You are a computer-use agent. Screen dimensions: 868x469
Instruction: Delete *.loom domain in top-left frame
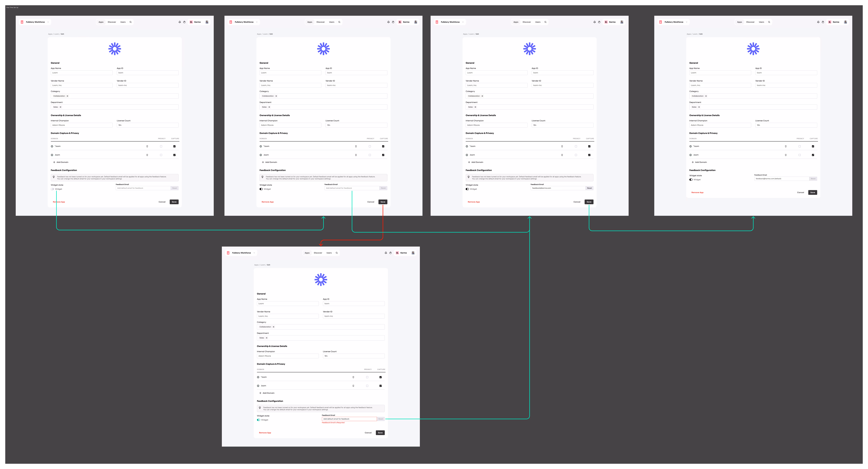pos(147,146)
